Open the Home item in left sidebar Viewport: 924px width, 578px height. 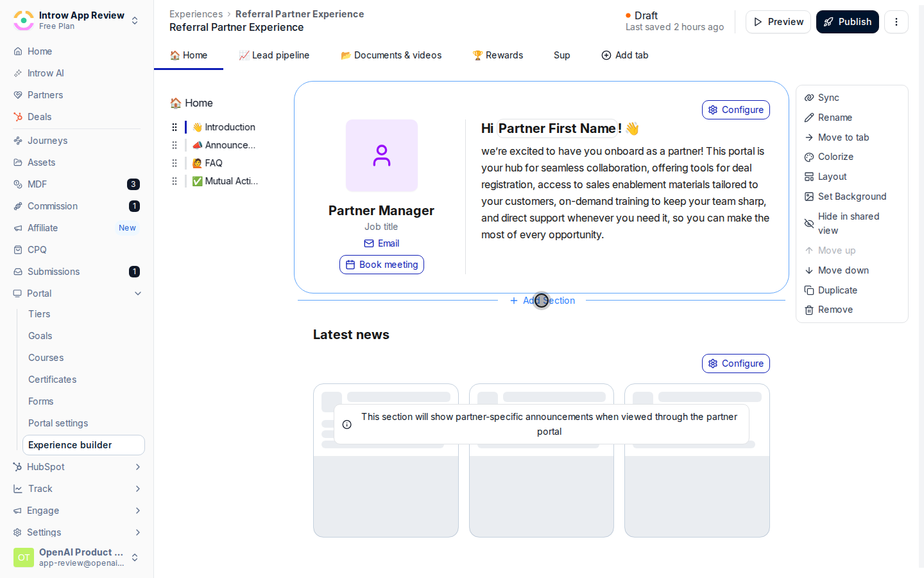coord(39,51)
